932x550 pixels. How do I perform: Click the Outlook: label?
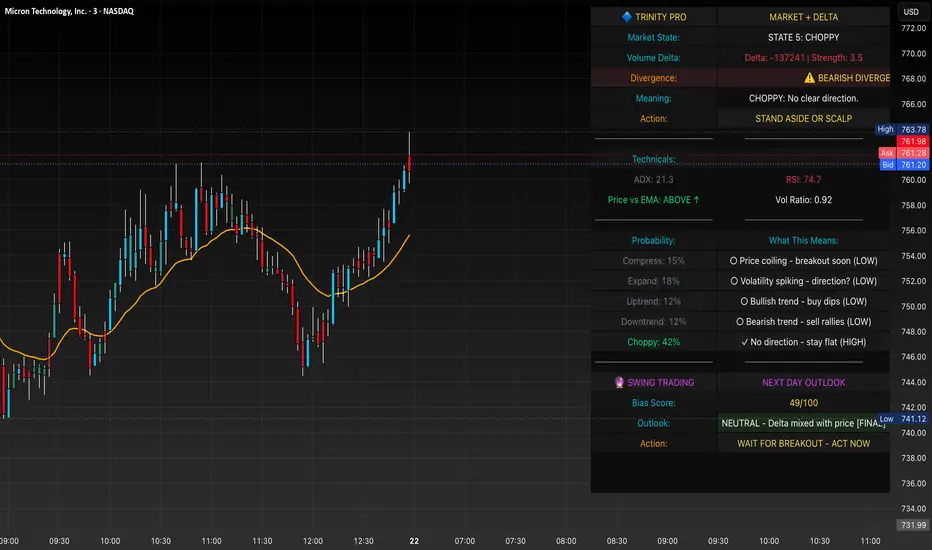click(x=653, y=423)
